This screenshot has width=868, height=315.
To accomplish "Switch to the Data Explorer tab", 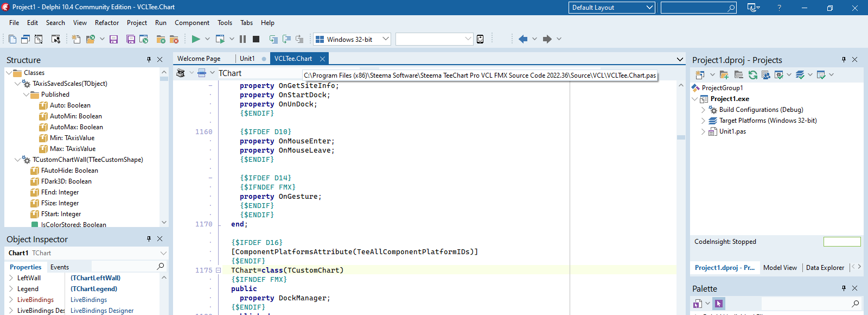I will [x=825, y=268].
